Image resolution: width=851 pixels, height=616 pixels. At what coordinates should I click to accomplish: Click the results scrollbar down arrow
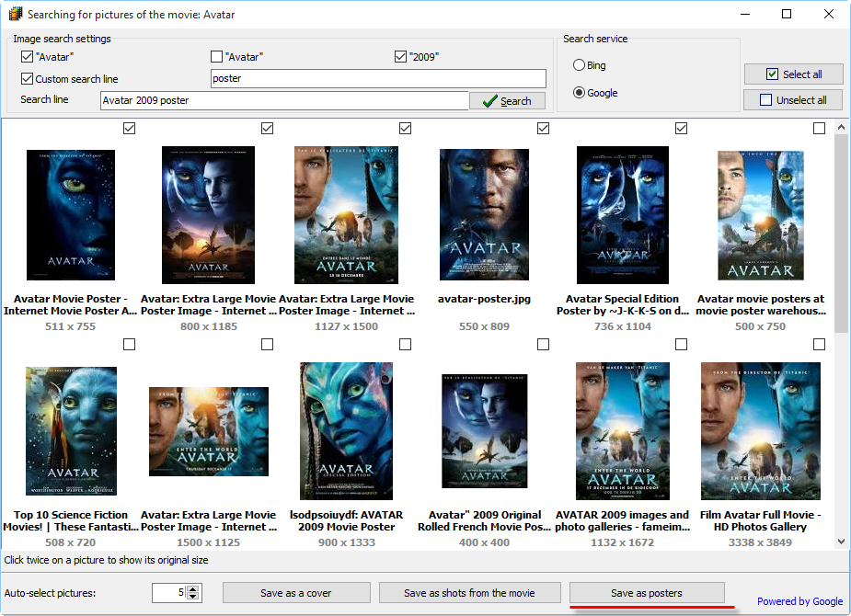[x=841, y=542]
